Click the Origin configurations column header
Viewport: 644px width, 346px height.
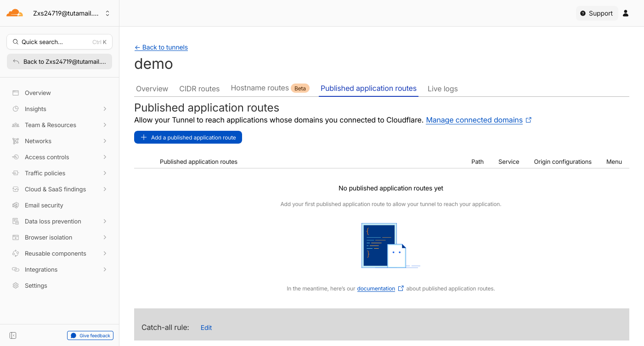point(563,162)
